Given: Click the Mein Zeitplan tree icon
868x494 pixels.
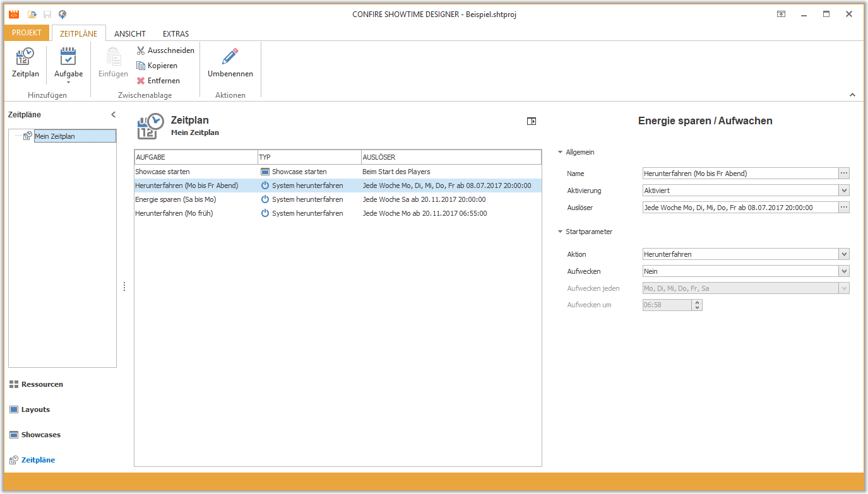Looking at the screenshot, I should pos(27,136).
